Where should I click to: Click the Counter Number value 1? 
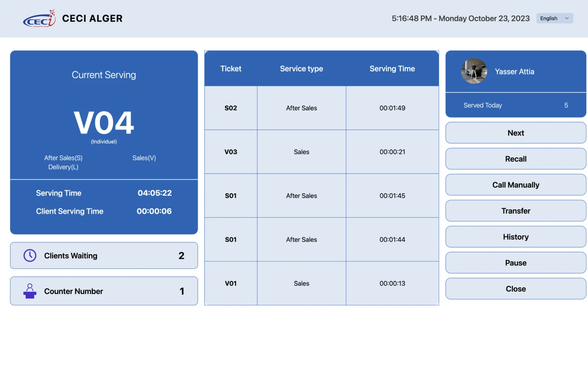click(x=182, y=291)
